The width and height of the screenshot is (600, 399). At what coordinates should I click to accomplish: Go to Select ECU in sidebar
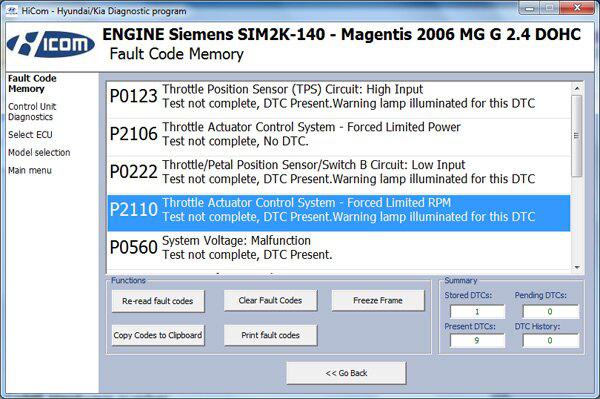(30, 135)
